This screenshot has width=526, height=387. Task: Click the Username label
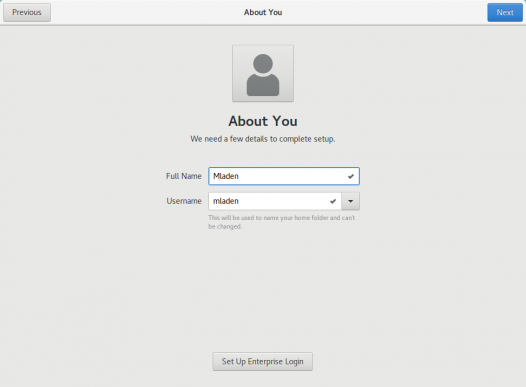click(x=184, y=201)
